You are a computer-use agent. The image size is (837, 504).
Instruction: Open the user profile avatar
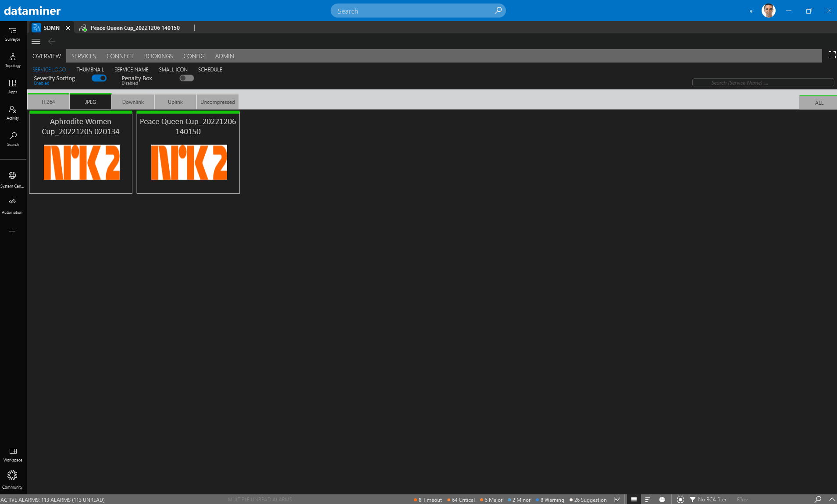[x=769, y=11]
